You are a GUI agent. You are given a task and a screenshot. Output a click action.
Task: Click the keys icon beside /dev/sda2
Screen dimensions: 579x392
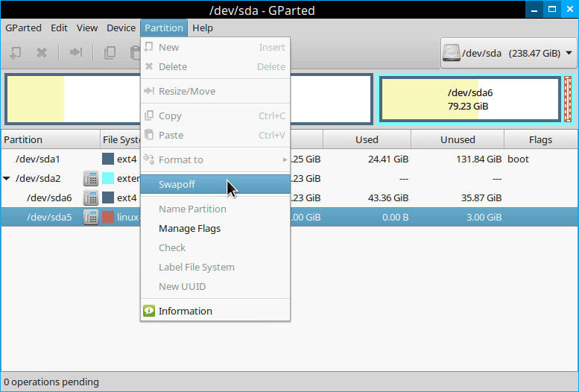click(x=90, y=178)
